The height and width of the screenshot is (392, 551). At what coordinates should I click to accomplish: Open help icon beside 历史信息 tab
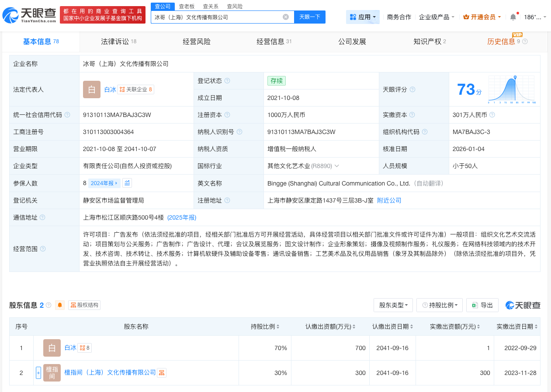coord(525,42)
